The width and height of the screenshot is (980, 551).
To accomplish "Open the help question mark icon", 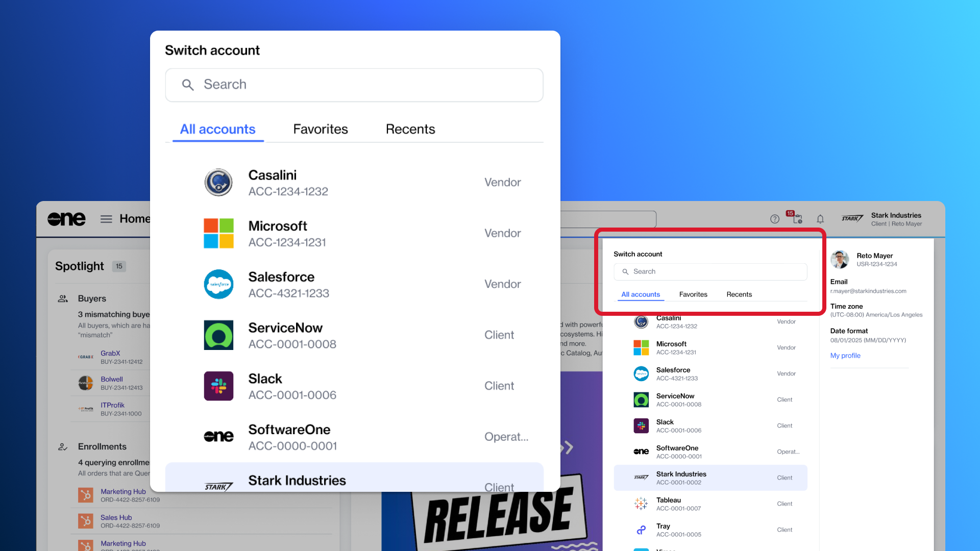I will pyautogui.click(x=774, y=219).
